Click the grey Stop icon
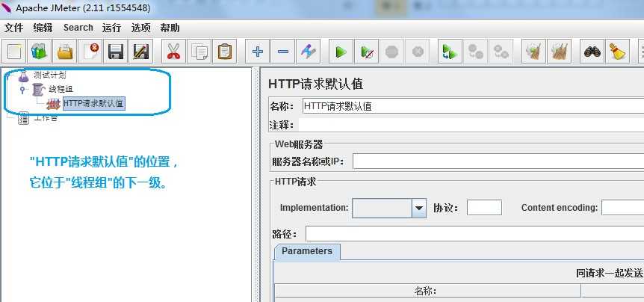Viewport: 644px width, 302px height. point(391,52)
